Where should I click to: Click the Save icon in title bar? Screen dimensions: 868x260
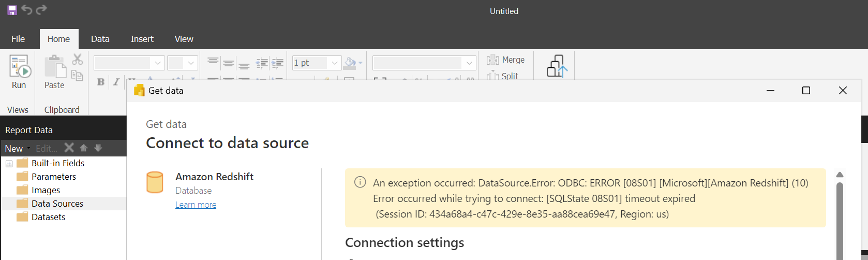point(12,10)
